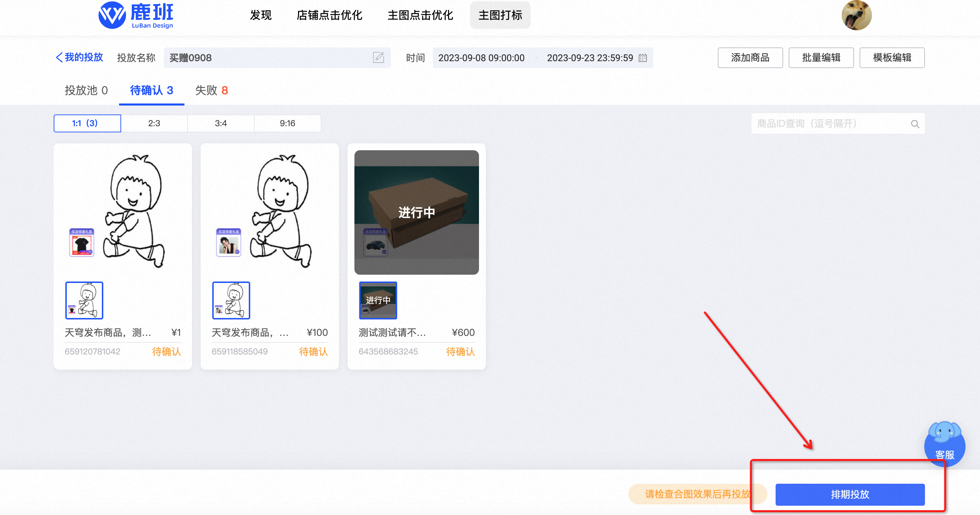The image size is (980, 515).
Task: Click 待确认 status for product 643568683245
Action: [460, 352]
